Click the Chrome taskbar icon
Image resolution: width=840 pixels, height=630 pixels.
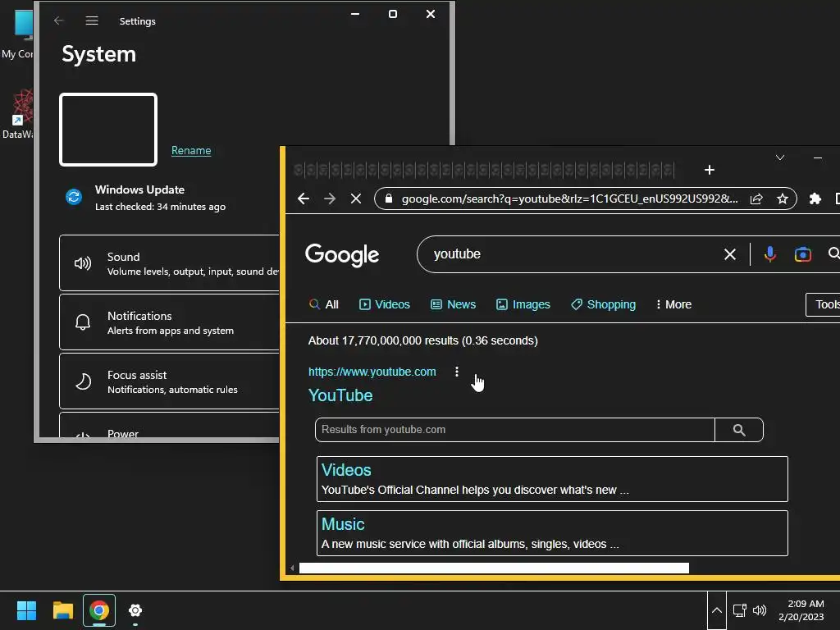coord(99,610)
